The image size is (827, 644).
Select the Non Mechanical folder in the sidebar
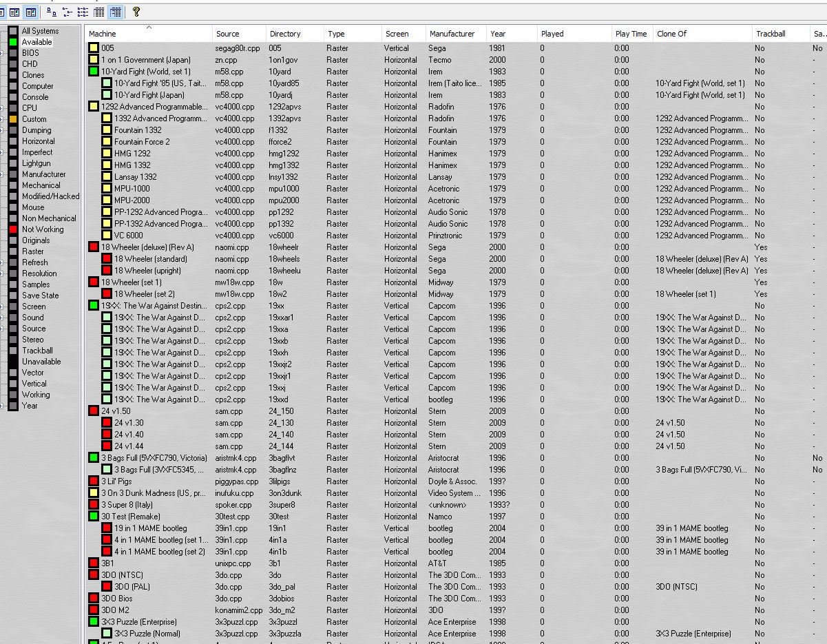tap(49, 218)
